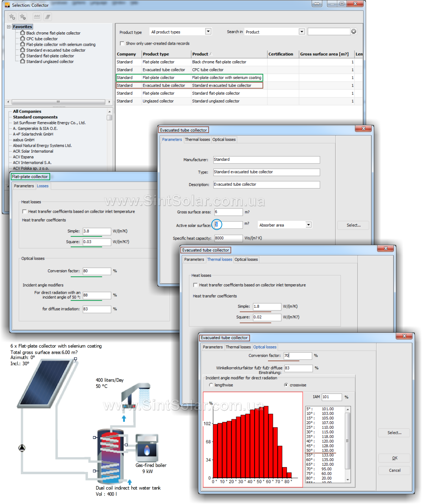Click the house icon beside Standard unglazed collector favorite
The width and height of the screenshot is (422, 504).
point(23,61)
